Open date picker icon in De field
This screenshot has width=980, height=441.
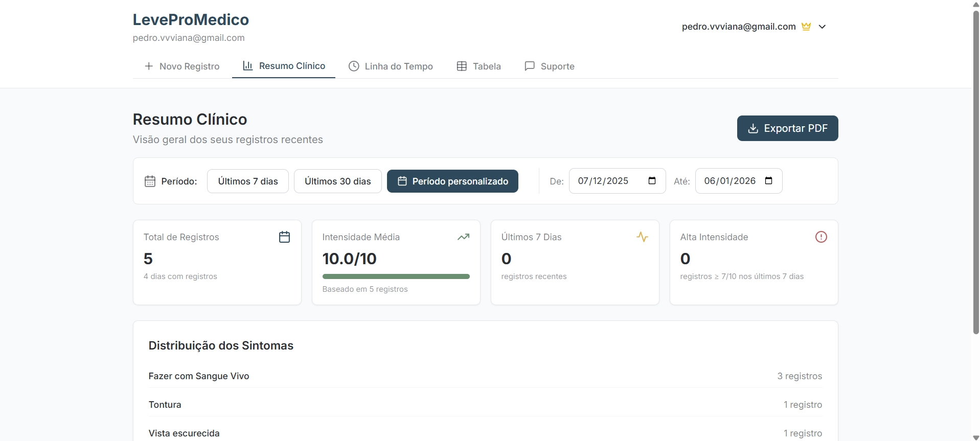tap(652, 181)
